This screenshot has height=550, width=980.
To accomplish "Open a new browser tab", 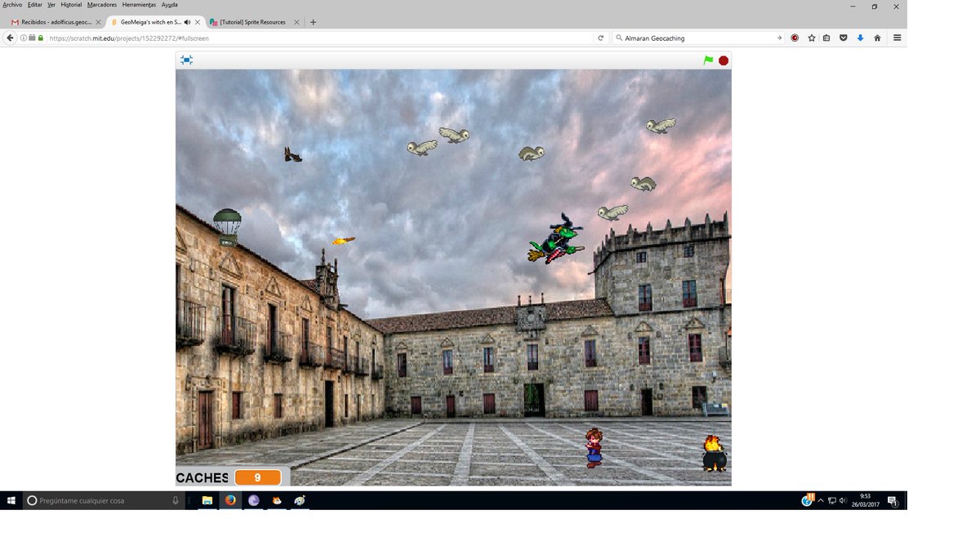I will (x=313, y=22).
